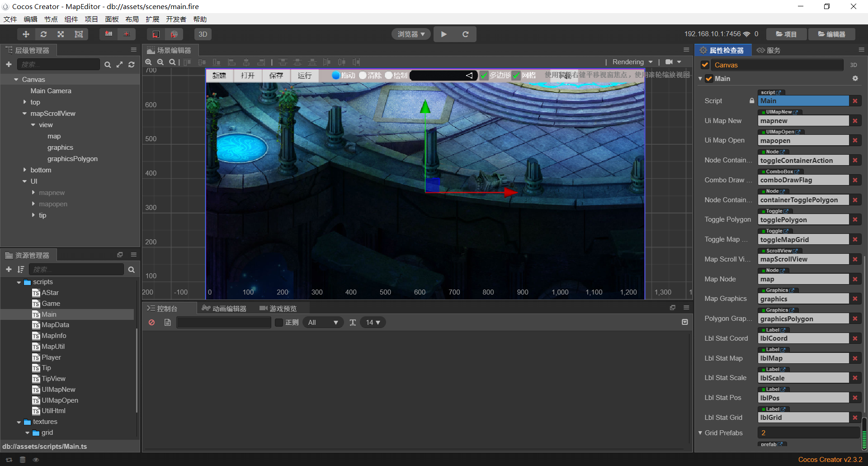Collapse the scripts folder
The image size is (868, 466).
coord(19,282)
